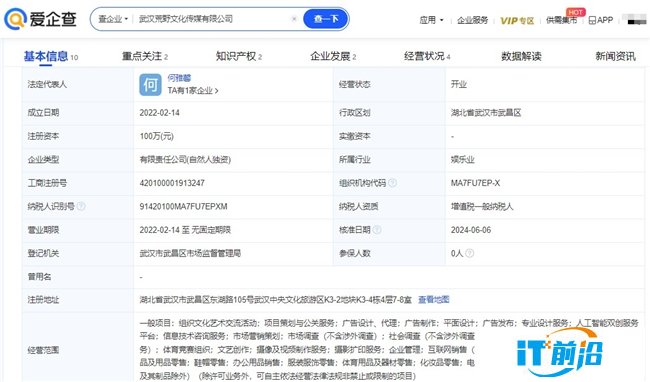
Task: Open 供需集市 in the top navigation
Action: click(x=561, y=20)
